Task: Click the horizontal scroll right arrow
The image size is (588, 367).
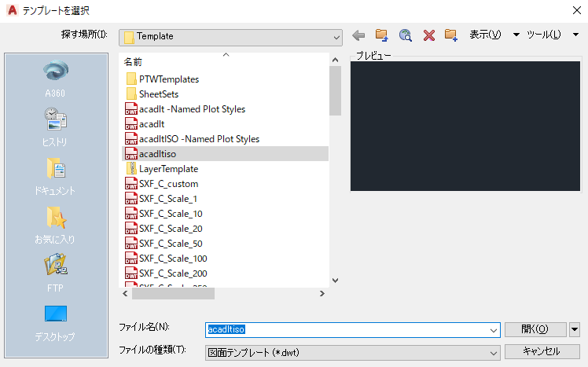Action: pos(322,294)
